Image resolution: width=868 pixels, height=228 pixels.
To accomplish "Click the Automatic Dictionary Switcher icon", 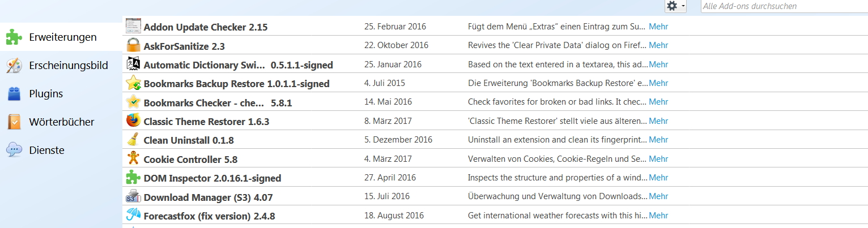I will pyautogui.click(x=133, y=64).
